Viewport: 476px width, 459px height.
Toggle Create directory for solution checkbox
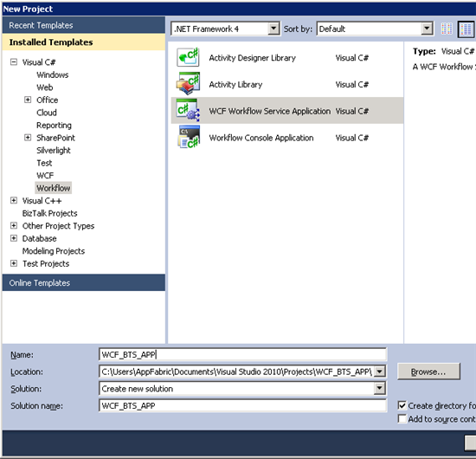tap(402, 405)
